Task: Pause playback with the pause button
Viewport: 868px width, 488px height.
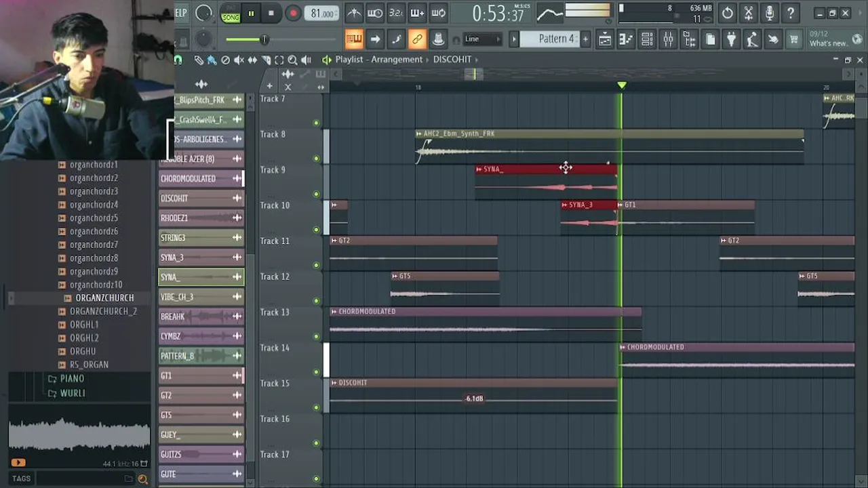Action: click(x=252, y=14)
